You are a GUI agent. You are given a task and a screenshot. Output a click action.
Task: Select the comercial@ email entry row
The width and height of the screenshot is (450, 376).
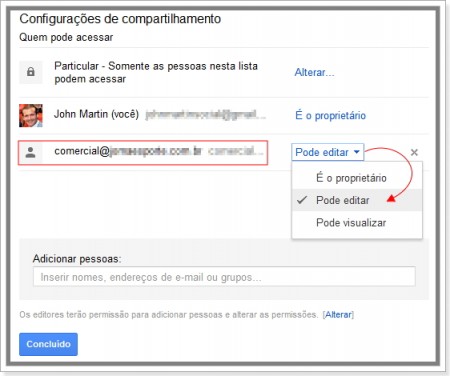143,153
